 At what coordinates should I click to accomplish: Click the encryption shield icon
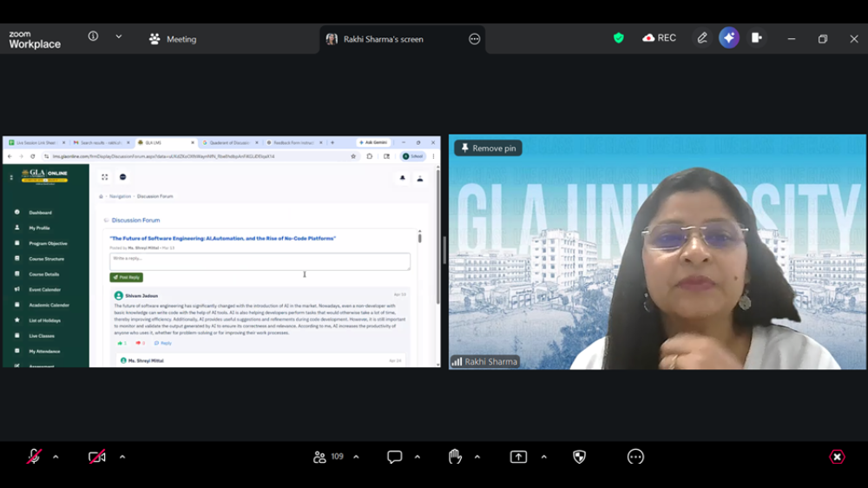tap(618, 37)
